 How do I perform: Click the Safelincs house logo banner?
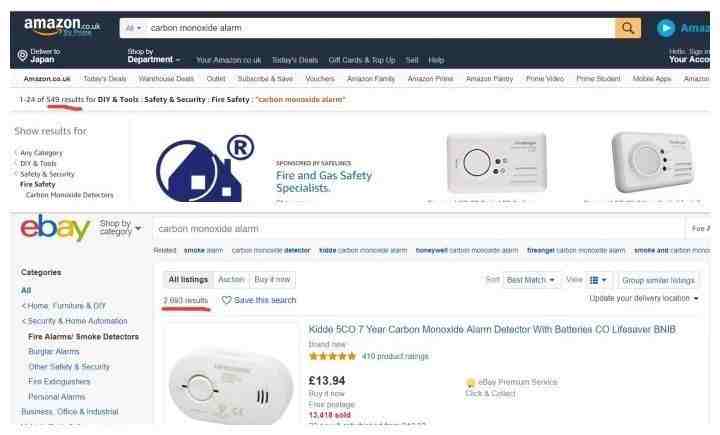coord(204,169)
